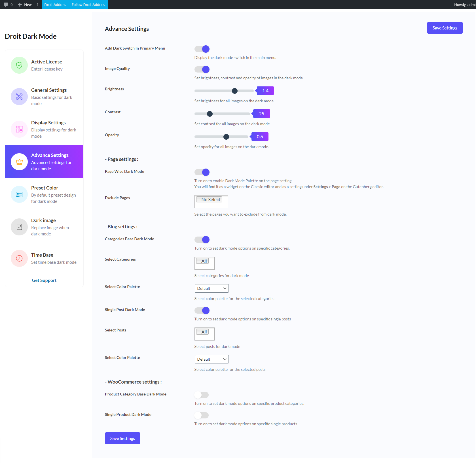Disable Page Wise Dark Mode switch

tap(202, 172)
